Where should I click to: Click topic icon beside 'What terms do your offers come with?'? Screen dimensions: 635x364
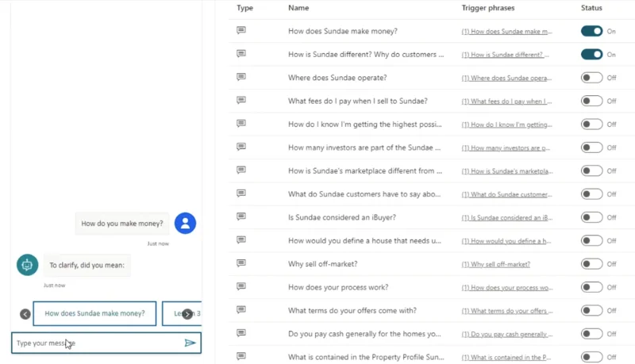pyautogui.click(x=241, y=310)
